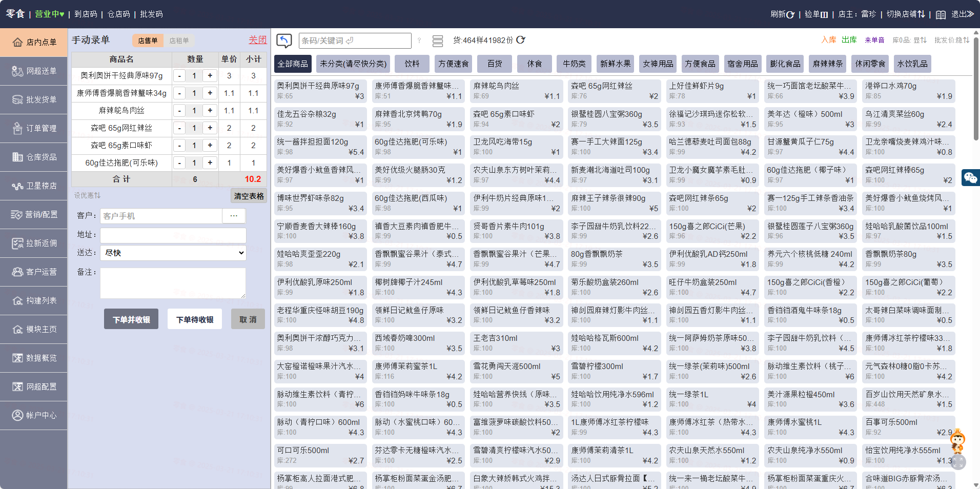Open the WeChat floating icon on right edge
980x489 pixels.
[970, 178]
